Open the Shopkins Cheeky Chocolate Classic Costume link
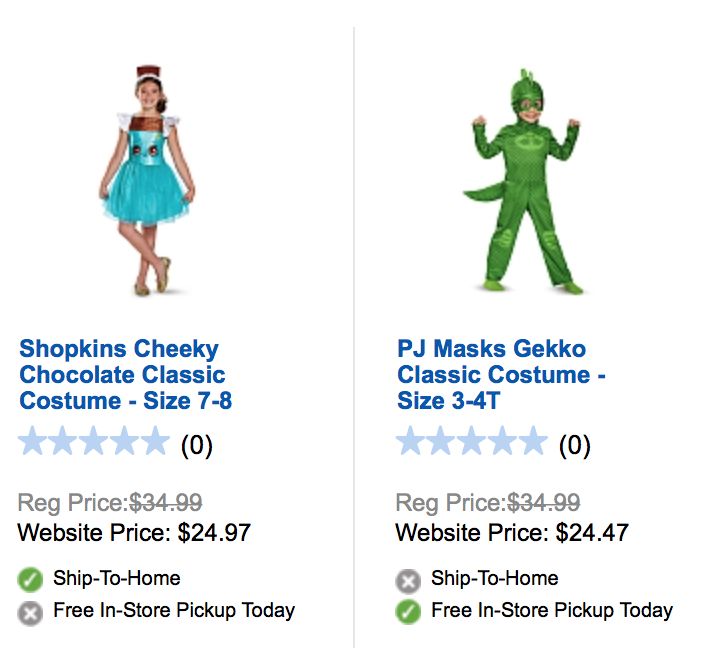This screenshot has width=704, height=648. click(125, 375)
